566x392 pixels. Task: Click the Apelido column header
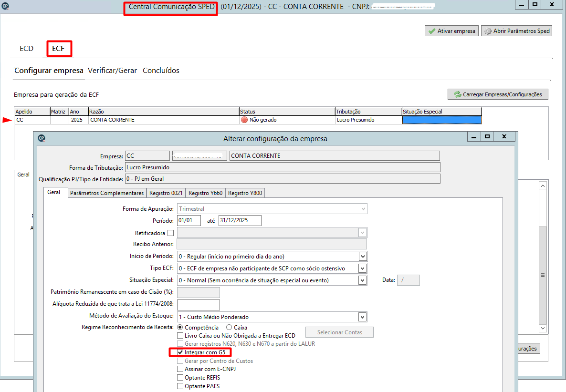coord(32,112)
